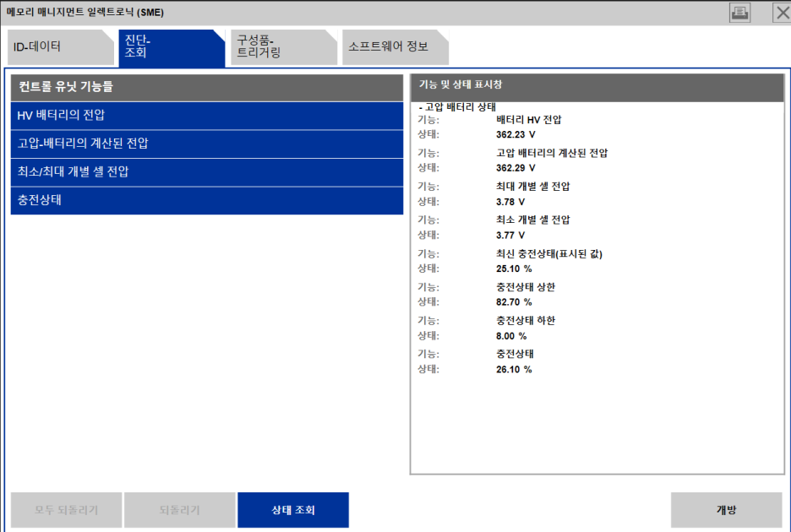Switch to the ID-데이터 tab
Image resolution: width=791 pixels, height=532 pixels.
[x=61, y=47]
